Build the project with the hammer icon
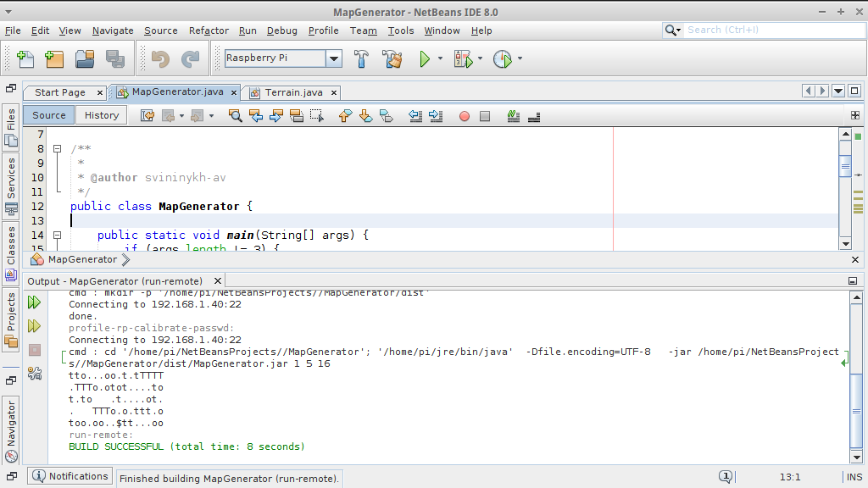 pos(361,58)
